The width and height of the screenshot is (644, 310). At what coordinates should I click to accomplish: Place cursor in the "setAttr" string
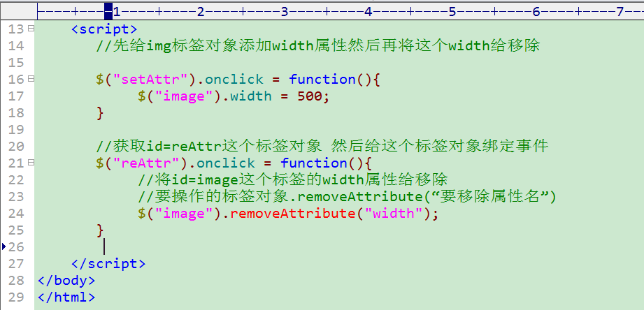(x=150, y=79)
